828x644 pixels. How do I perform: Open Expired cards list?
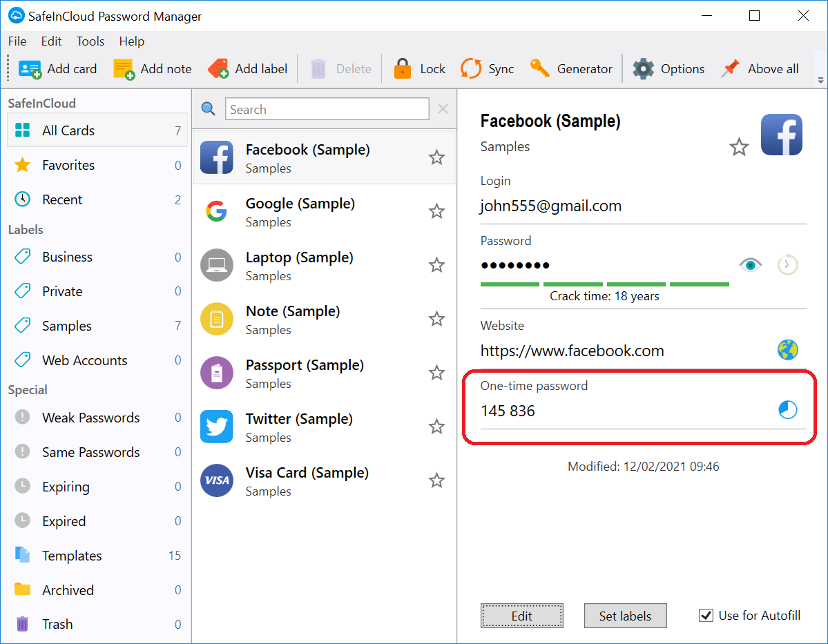[x=97, y=521]
